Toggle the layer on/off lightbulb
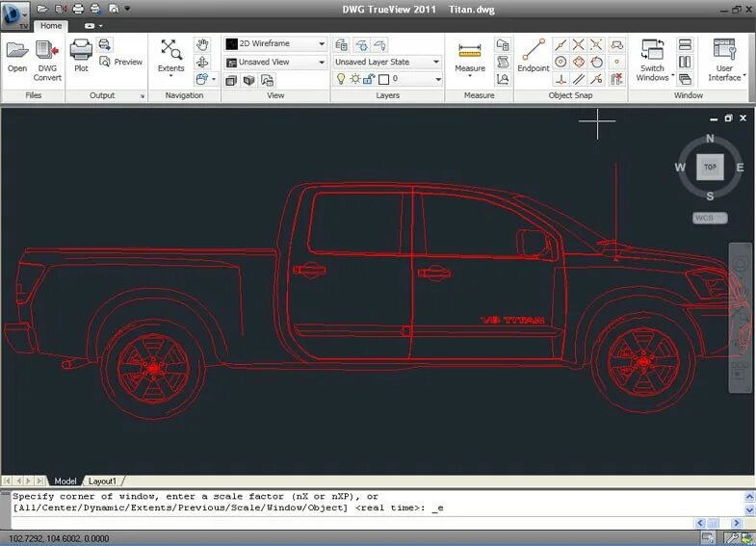This screenshot has height=546, width=756. pos(341,79)
